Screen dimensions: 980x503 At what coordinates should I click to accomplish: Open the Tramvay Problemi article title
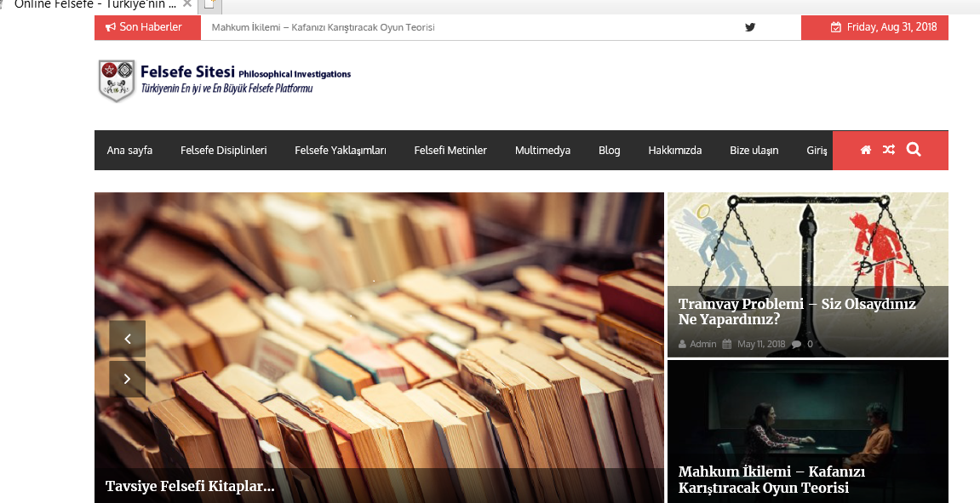click(x=796, y=312)
